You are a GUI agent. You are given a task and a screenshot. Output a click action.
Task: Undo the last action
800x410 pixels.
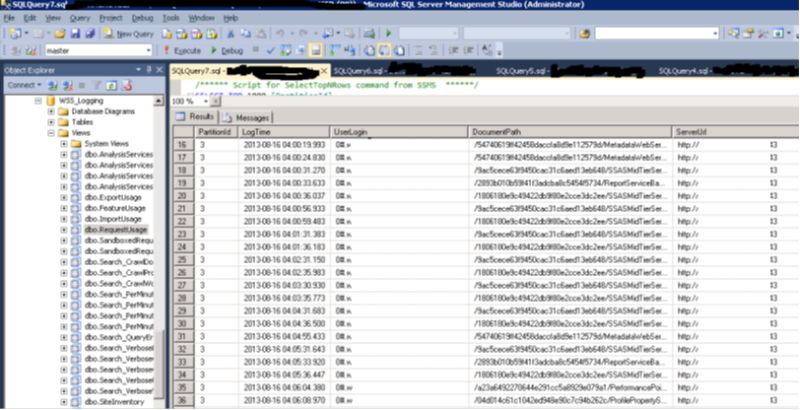tap(281, 34)
